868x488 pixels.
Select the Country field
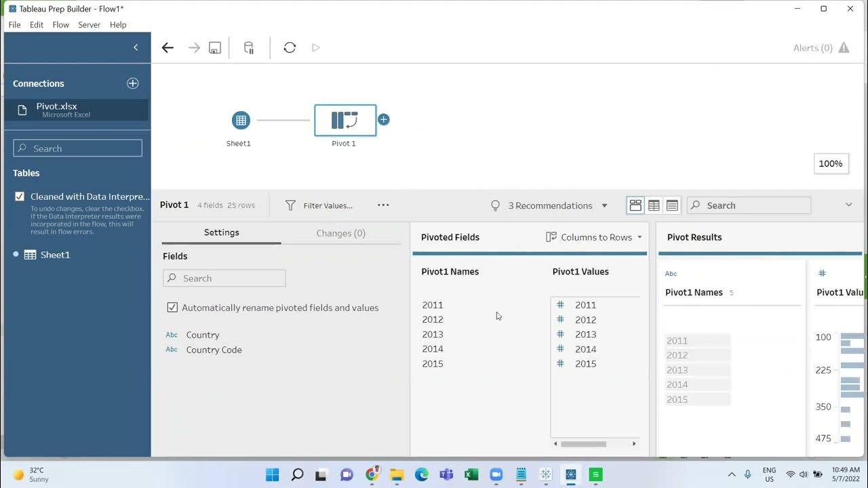coord(203,335)
